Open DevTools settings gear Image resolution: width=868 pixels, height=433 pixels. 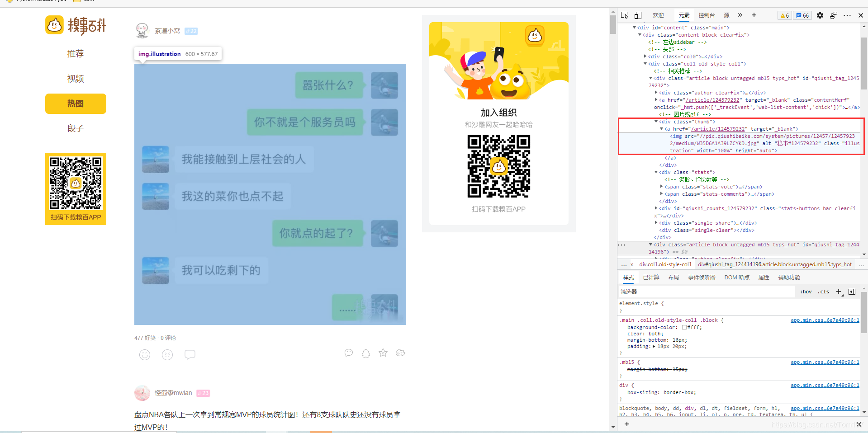[820, 15]
